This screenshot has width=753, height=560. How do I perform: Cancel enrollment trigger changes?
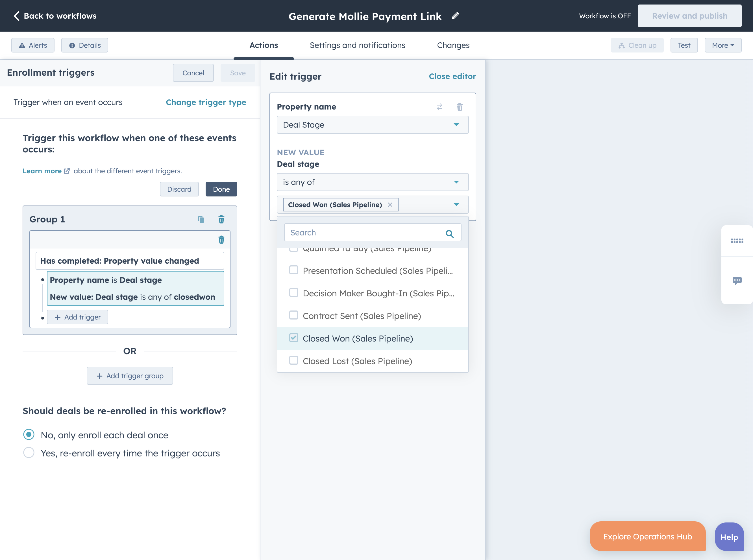point(193,73)
